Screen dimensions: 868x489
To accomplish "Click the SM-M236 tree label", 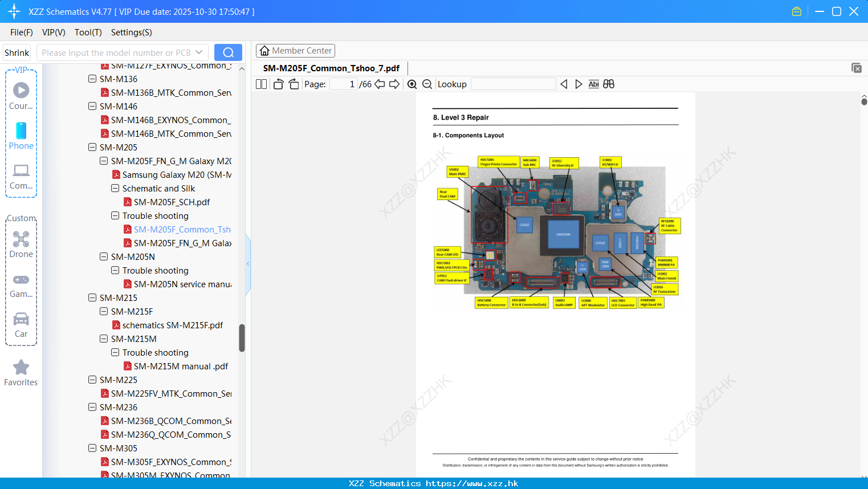I will pos(119,407).
